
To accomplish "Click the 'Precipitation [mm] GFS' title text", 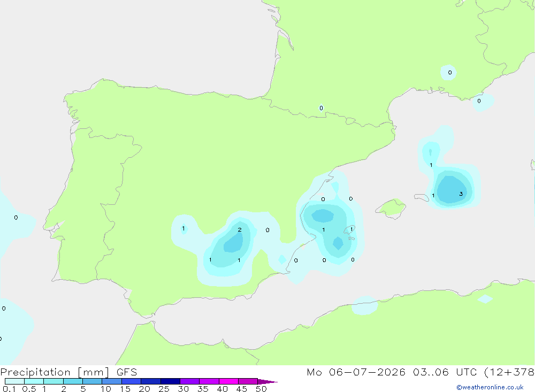I will 68,372.
